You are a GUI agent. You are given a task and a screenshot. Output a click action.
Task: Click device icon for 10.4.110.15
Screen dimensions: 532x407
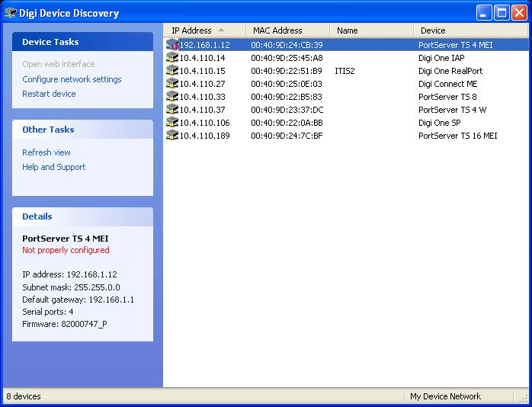(x=172, y=71)
